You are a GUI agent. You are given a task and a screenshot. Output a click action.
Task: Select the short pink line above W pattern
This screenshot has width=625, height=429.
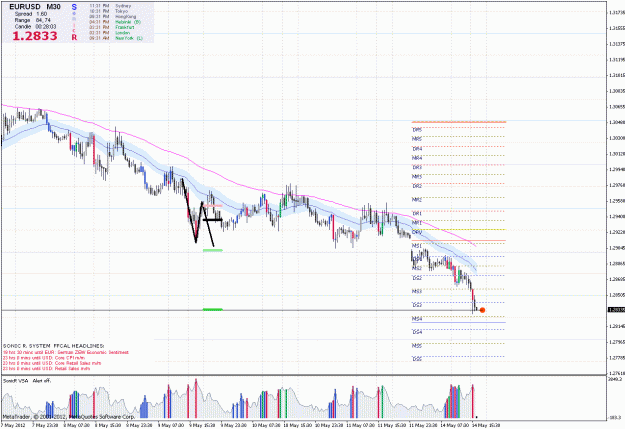click(212, 206)
